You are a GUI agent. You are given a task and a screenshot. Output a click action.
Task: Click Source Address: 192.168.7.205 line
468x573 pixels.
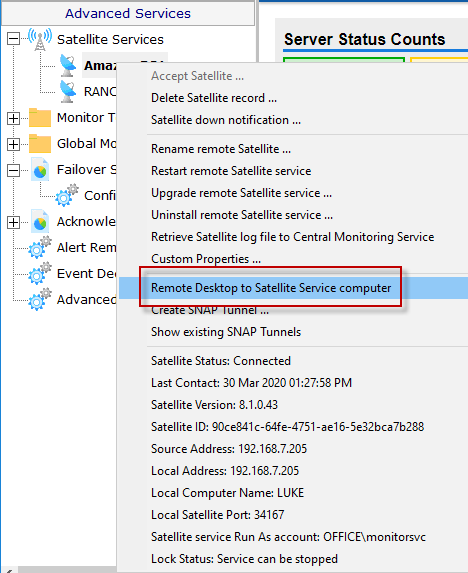click(x=229, y=449)
